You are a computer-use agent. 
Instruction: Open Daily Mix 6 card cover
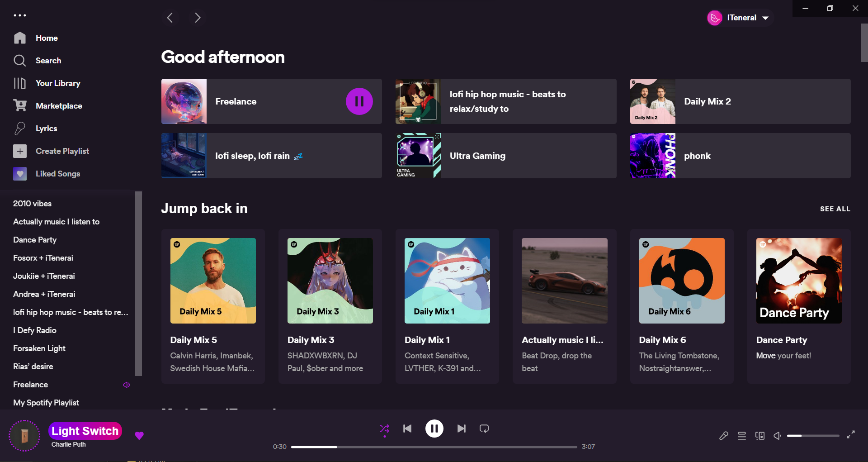[x=682, y=281]
